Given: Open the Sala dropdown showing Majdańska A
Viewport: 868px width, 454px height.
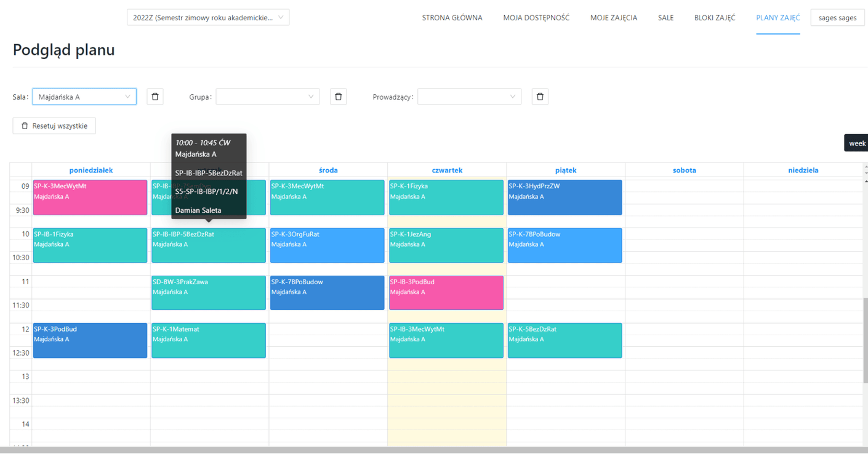Looking at the screenshot, I should pos(84,97).
